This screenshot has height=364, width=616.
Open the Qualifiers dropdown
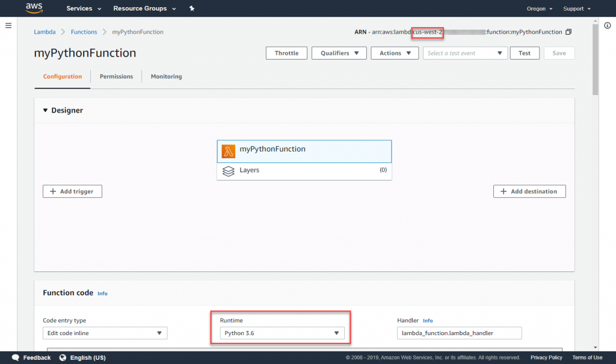point(339,52)
